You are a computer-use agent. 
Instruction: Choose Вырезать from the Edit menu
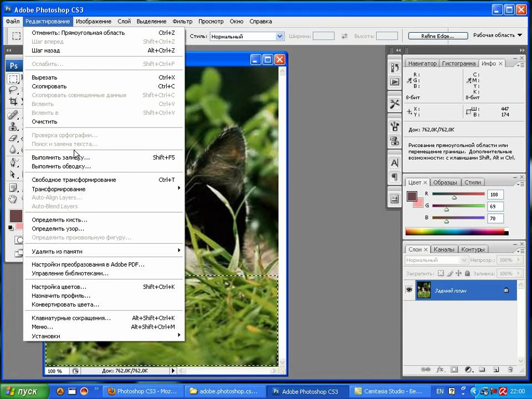coord(104,78)
